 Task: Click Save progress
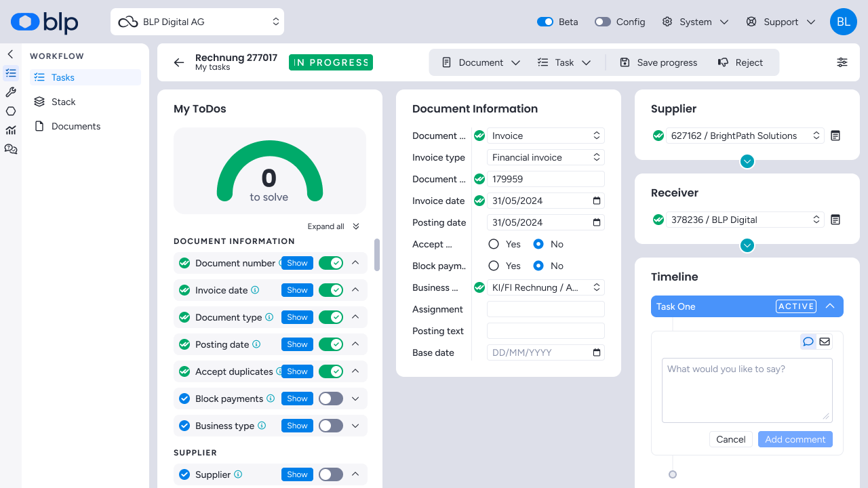tap(658, 62)
